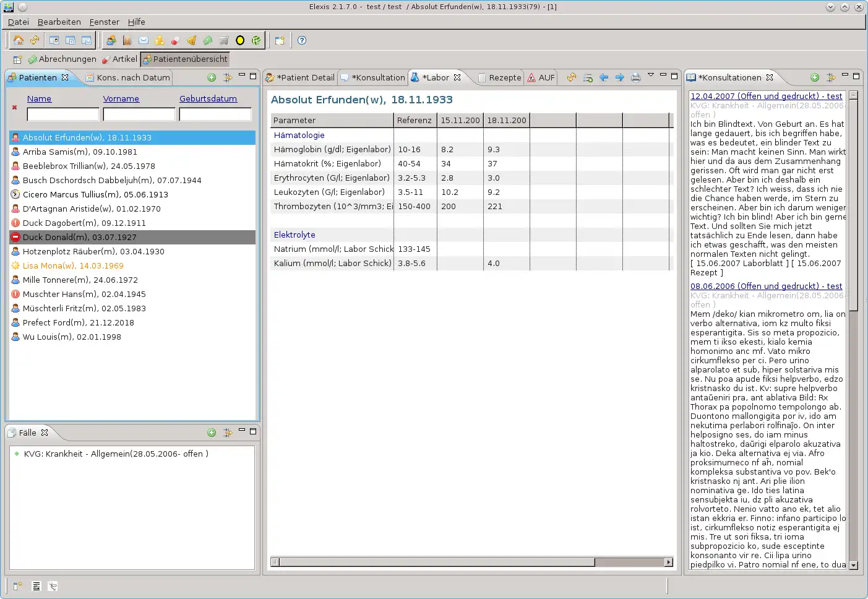Click blue back arrow in Labor toolbar
Image resolution: width=868 pixels, height=599 pixels.
[x=604, y=77]
